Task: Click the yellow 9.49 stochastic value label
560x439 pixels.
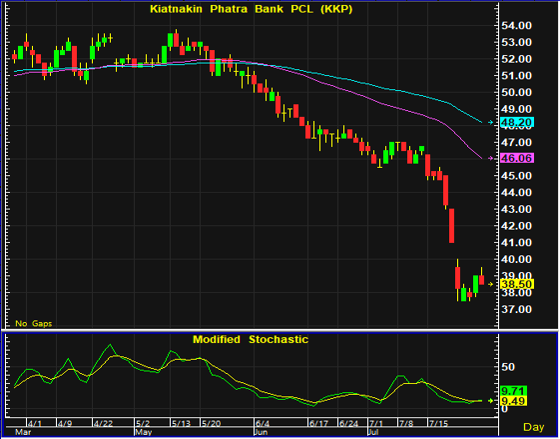Action: pyautogui.click(x=514, y=401)
